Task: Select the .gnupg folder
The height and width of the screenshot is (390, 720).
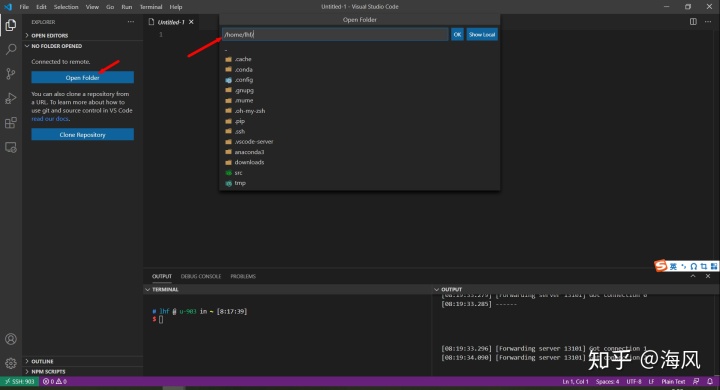Action: point(359,90)
